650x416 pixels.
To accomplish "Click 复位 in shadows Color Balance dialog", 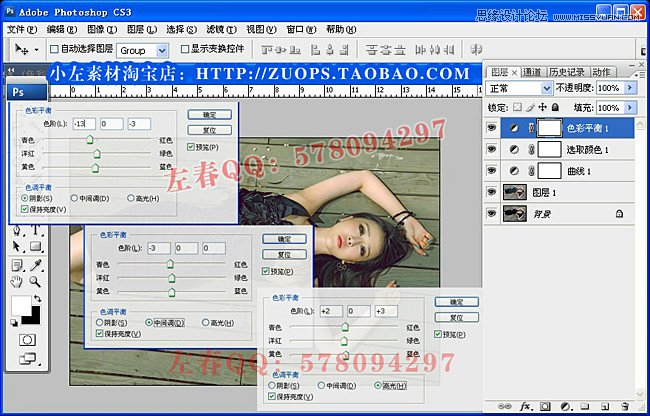I will tap(209, 130).
